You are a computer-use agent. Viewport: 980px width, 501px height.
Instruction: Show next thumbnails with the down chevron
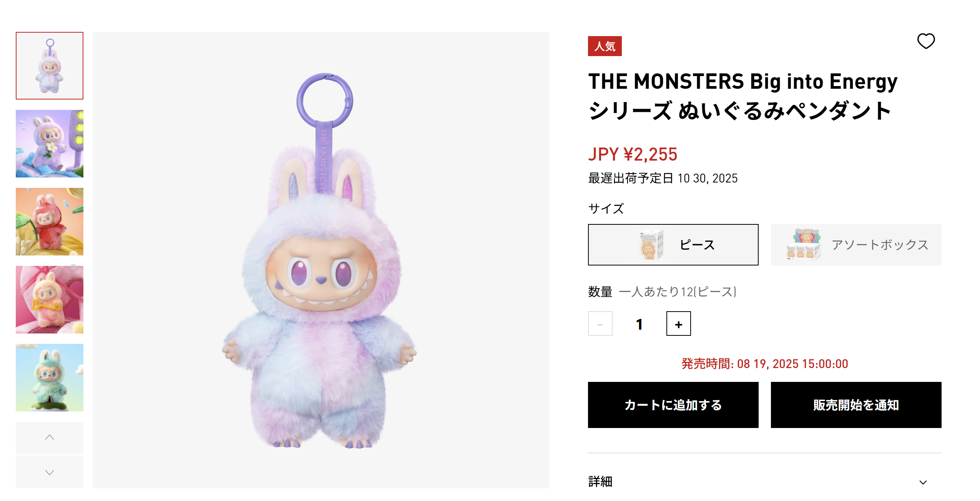pyautogui.click(x=50, y=472)
